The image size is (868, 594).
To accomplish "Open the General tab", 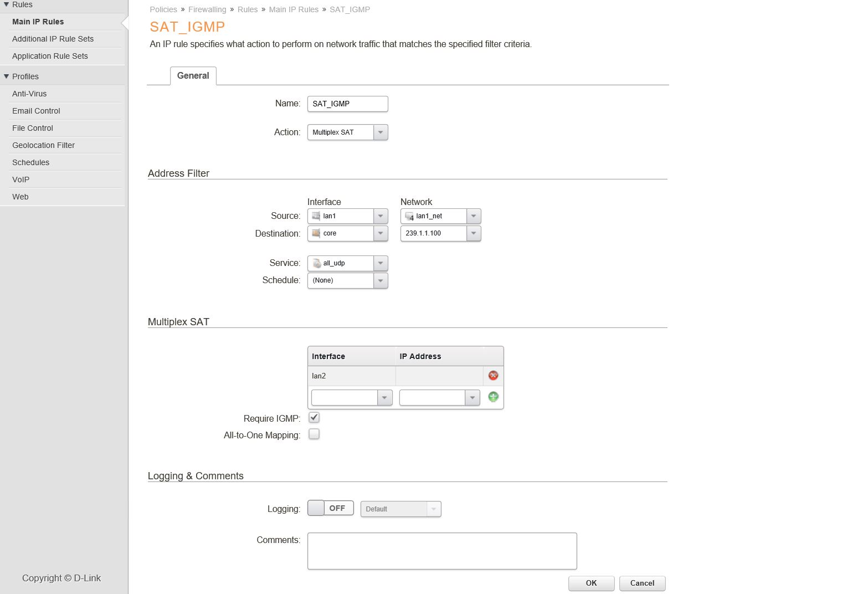I will [193, 76].
